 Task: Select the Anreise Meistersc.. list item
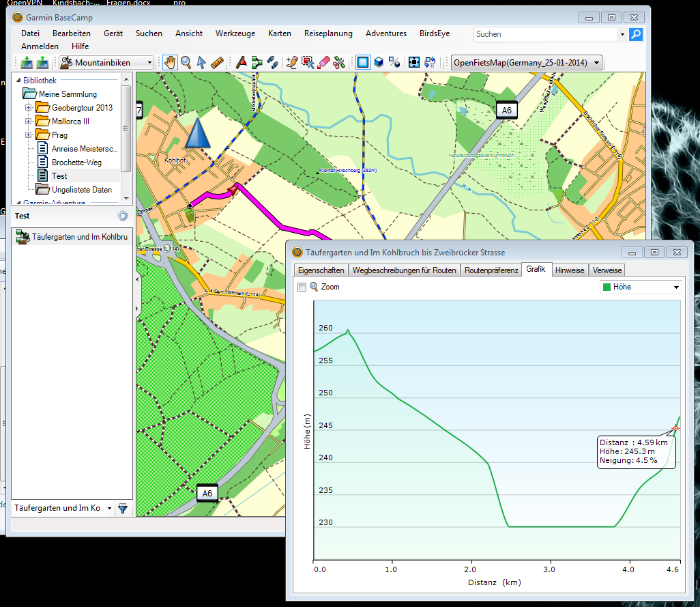pos(85,149)
